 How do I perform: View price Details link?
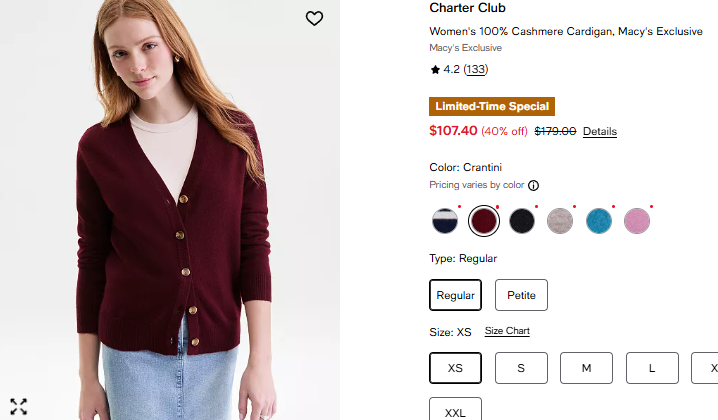tap(600, 131)
